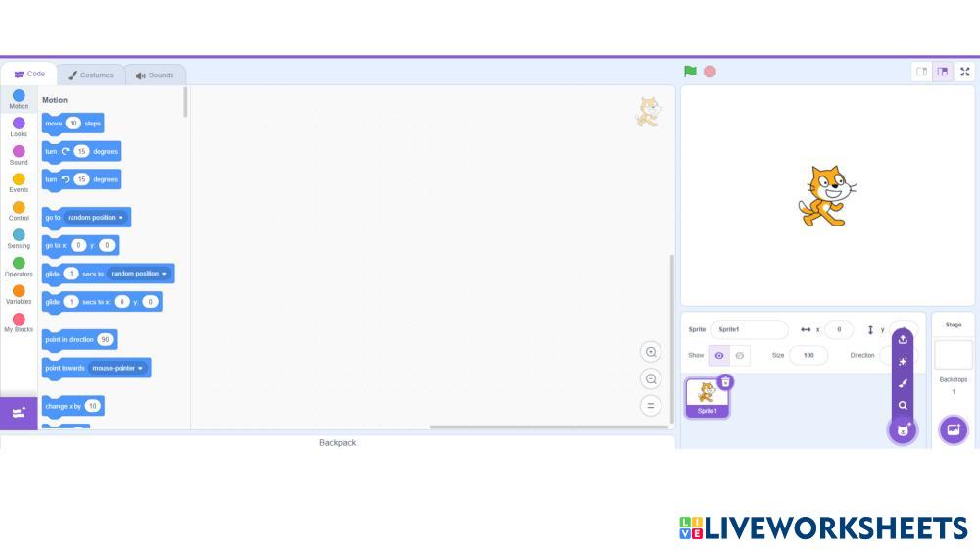Screen dimensions: 980x552
Task: Open the Add Extension button
Action: tap(19, 413)
